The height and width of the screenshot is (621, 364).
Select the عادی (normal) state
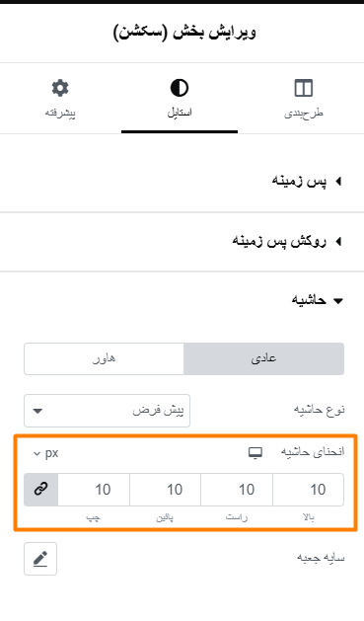pyautogui.click(x=264, y=358)
